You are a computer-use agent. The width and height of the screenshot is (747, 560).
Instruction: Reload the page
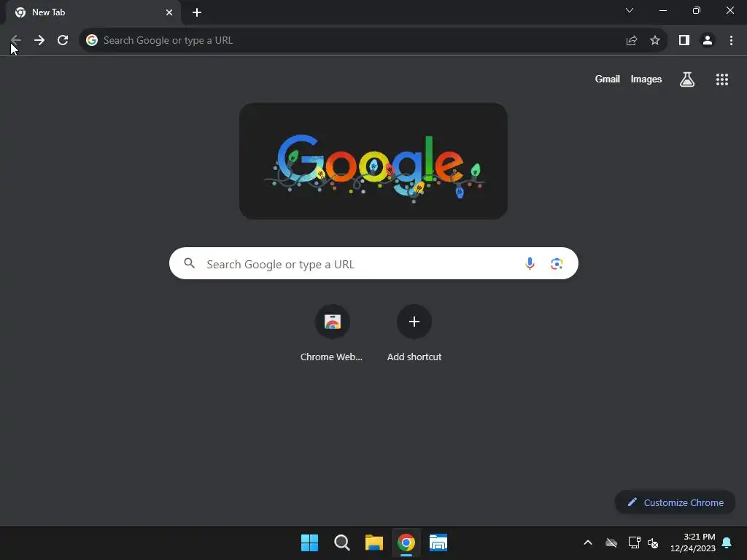[63, 41]
